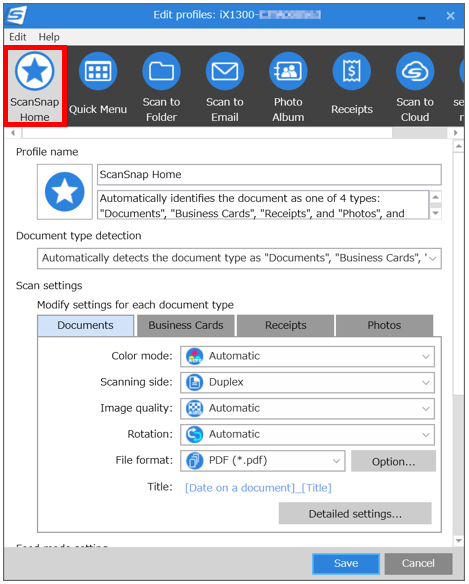
Task: Minimize the Edit profiles window
Action: pyautogui.click(x=422, y=17)
